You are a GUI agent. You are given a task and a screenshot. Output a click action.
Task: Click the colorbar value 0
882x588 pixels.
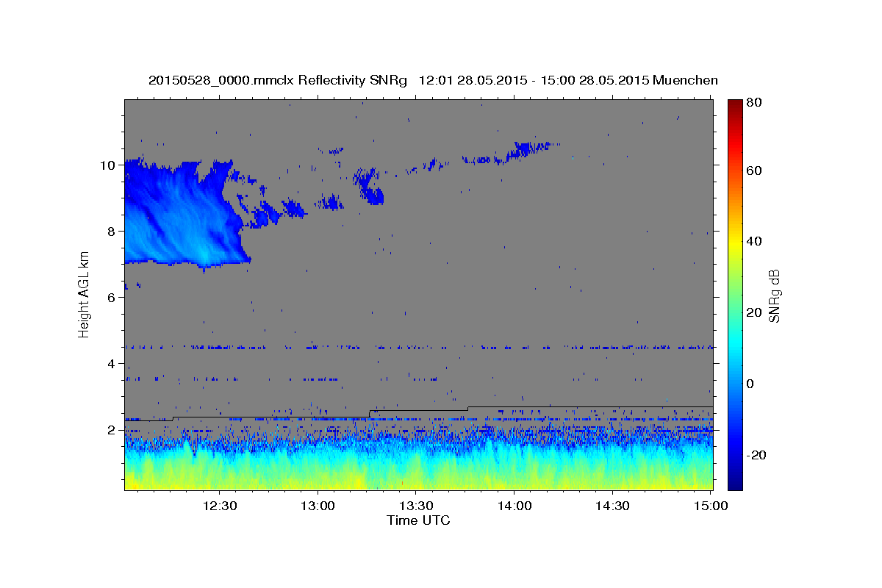tap(750, 384)
